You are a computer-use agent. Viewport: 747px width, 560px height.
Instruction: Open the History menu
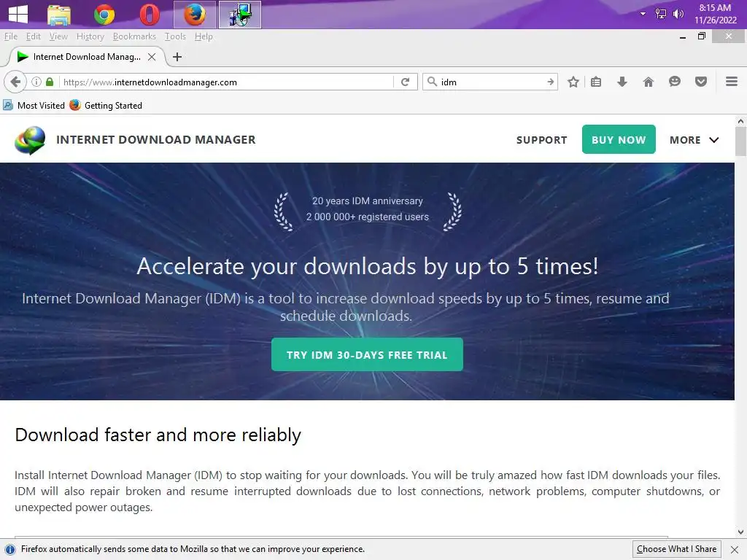pos(90,36)
